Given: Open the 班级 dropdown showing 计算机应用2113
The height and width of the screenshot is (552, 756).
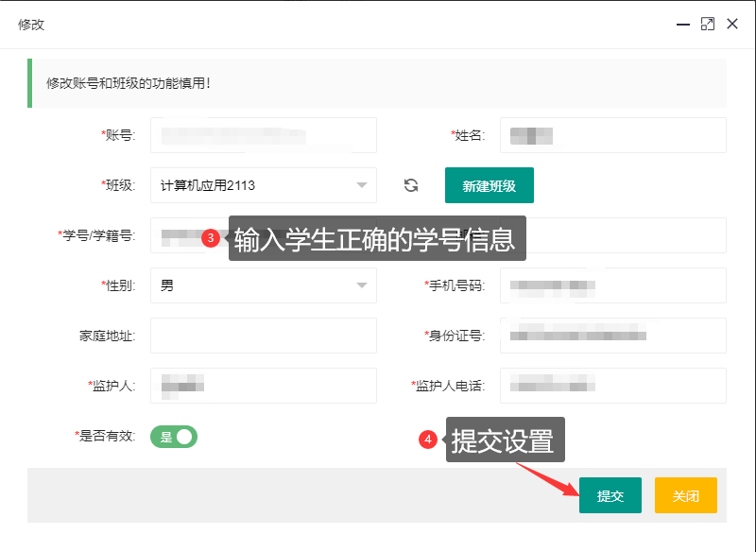Looking at the screenshot, I should 263,185.
